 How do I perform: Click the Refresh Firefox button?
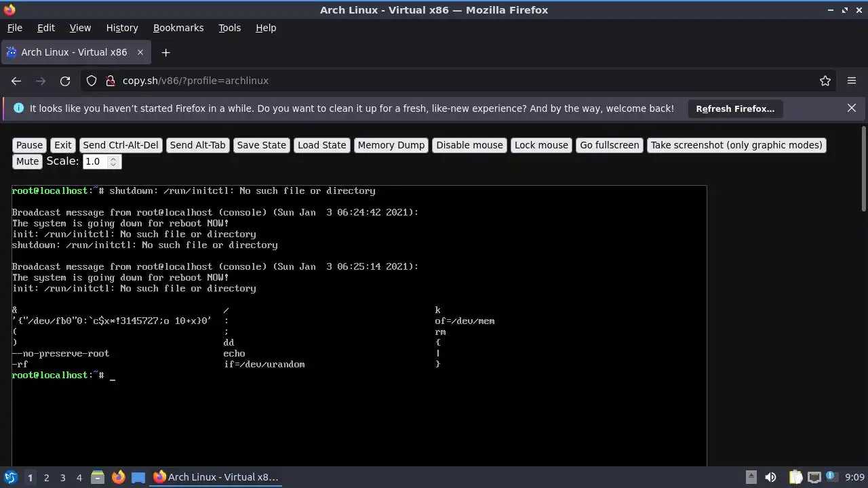[x=735, y=108]
